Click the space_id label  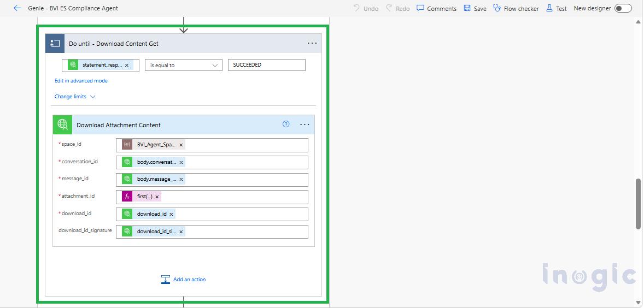pyautogui.click(x=72, y=144)
